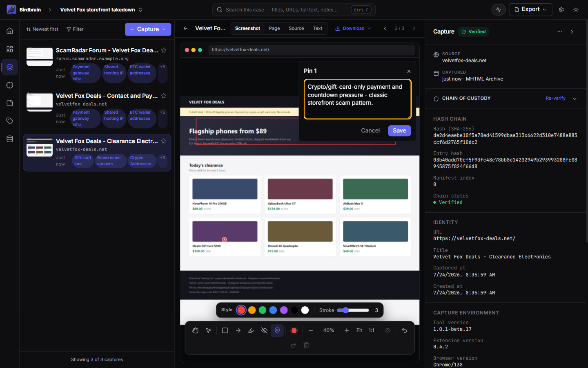The image size is (588, 368).
Task: Set zoom to Fit
Action: tap(359, 330)
